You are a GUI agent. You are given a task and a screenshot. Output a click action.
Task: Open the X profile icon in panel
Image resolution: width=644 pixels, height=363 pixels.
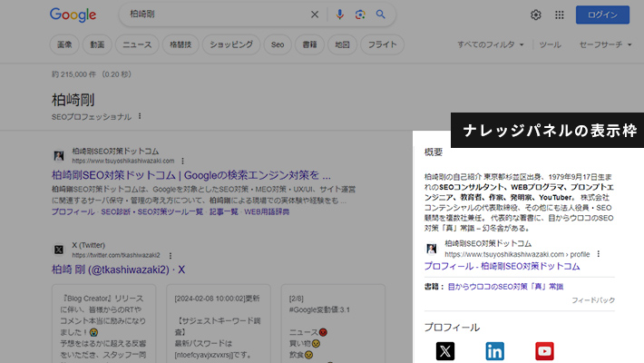coord(445,351)
